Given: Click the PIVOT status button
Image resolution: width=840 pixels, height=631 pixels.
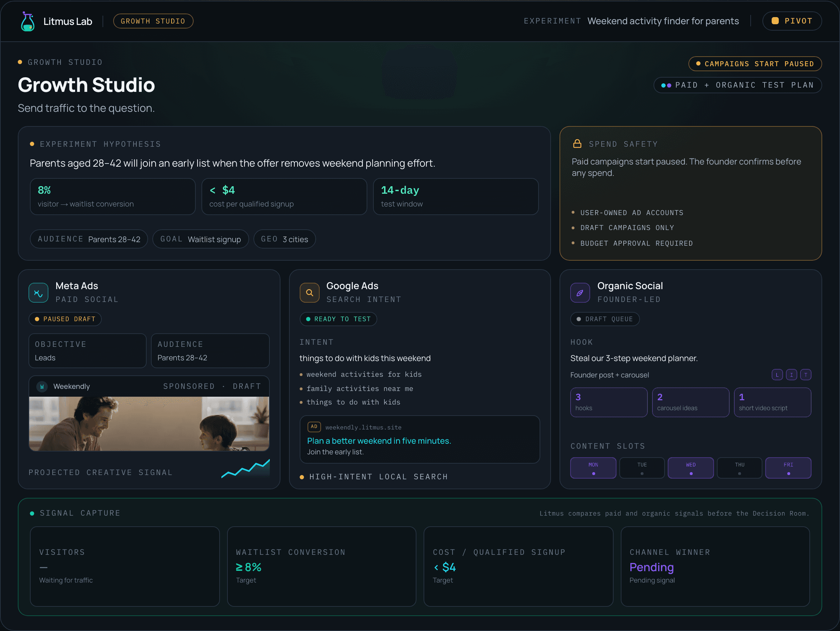Looking at the screenshot, I should 792,21.
